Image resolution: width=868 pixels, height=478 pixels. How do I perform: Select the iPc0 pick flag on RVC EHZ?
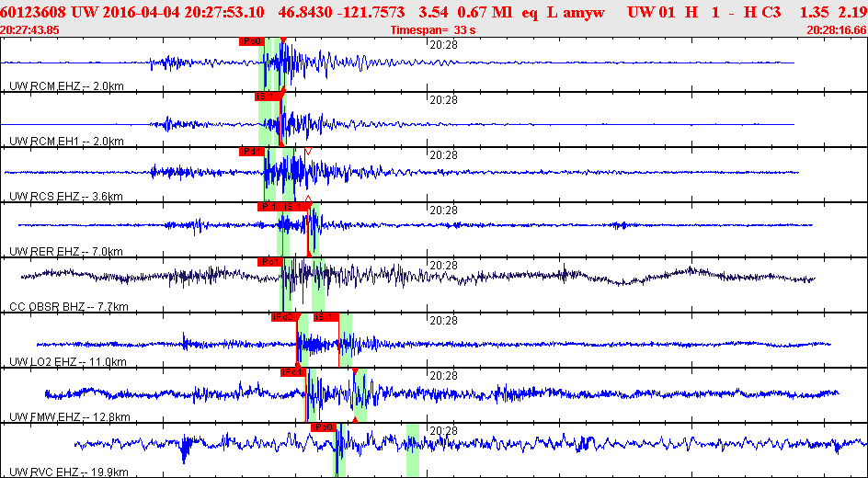pyautogui.click(x=324, y=427)
